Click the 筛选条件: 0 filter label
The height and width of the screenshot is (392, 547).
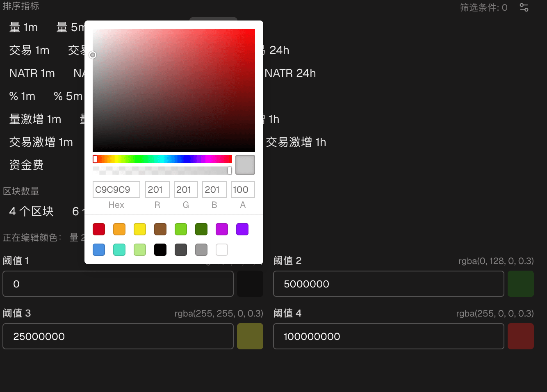(x=483, y=7)
